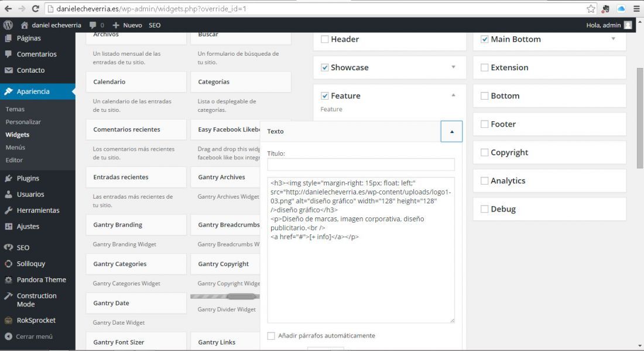The width and height of the screenshot is (644, 351).
Task: Select the Gantry Branding widget
Action: coord(136,225)
